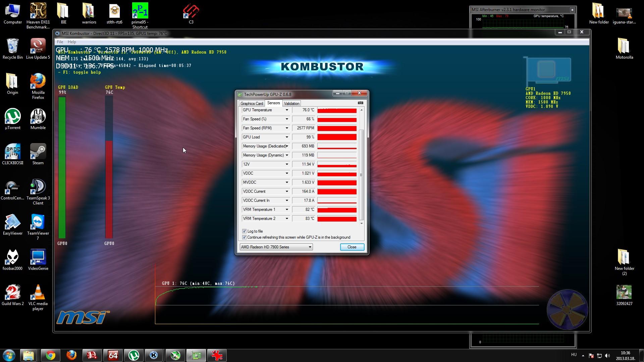This screenshot has width=644, height=362.
Task: Open Mozilla Firefox desktop shortcut
Action: (38, 86)
